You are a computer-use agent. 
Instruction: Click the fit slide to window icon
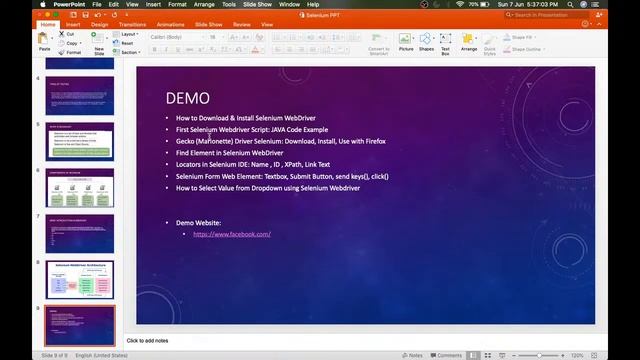tap(594, 356)
